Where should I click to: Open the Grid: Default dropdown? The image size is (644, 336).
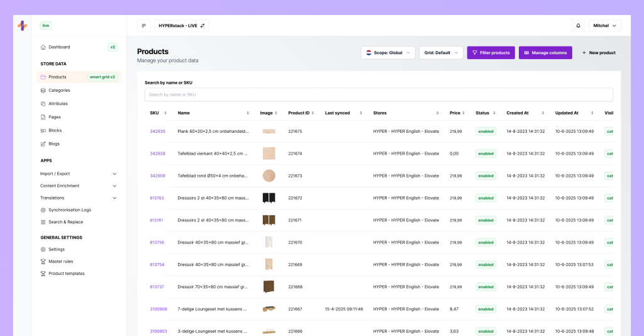[x=441, y=53]
